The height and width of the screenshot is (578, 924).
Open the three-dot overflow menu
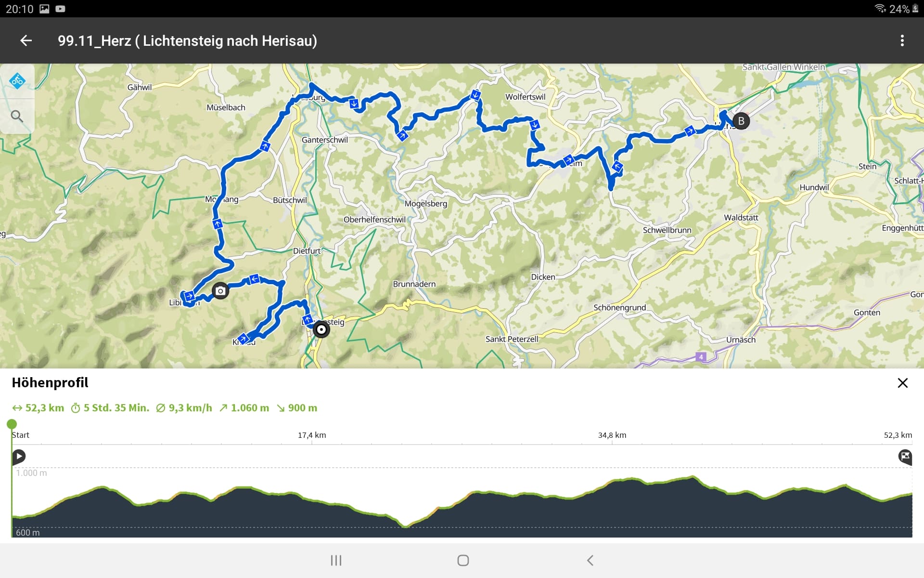click(902, 41)
